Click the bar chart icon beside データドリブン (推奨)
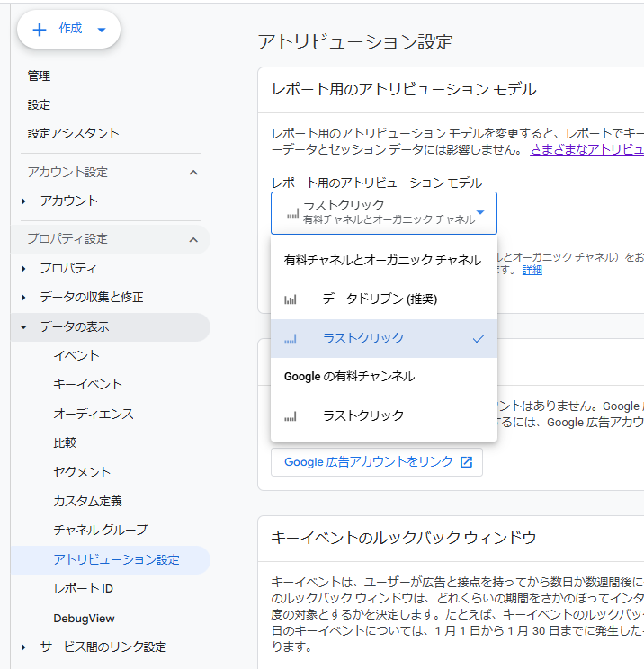 [x=291, y=299]
